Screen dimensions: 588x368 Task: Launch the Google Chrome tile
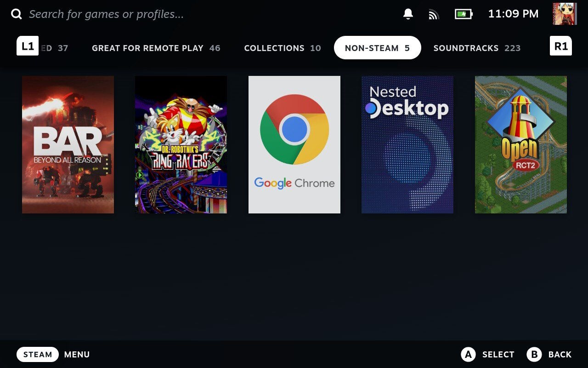[x=294, y=144]
